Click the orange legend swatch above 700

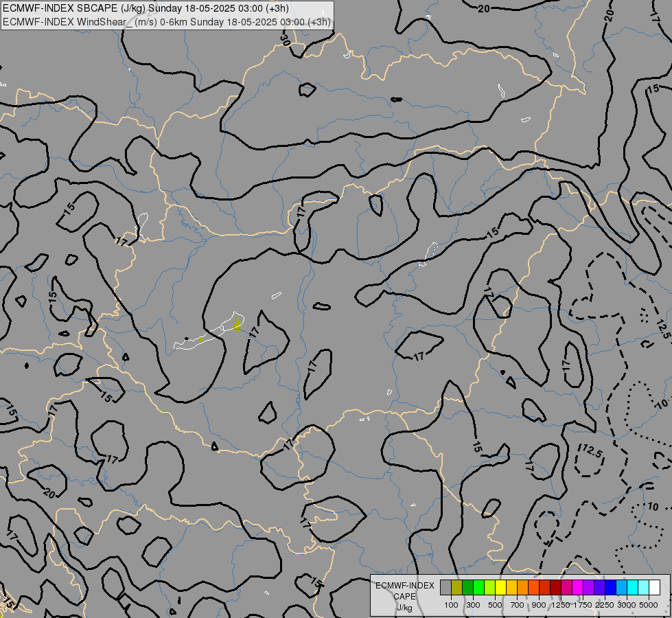pyautogui.click(x=523, y=588)
